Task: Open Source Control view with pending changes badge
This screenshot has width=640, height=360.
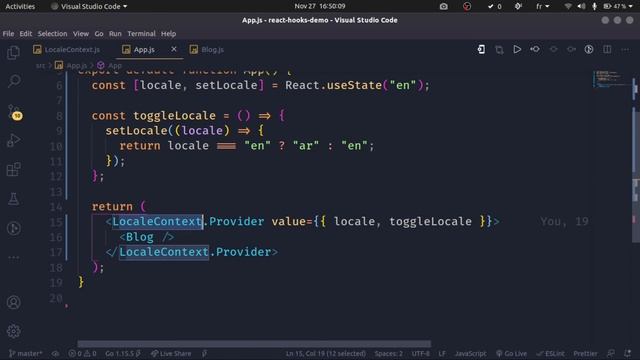Action: click(14, 112)
